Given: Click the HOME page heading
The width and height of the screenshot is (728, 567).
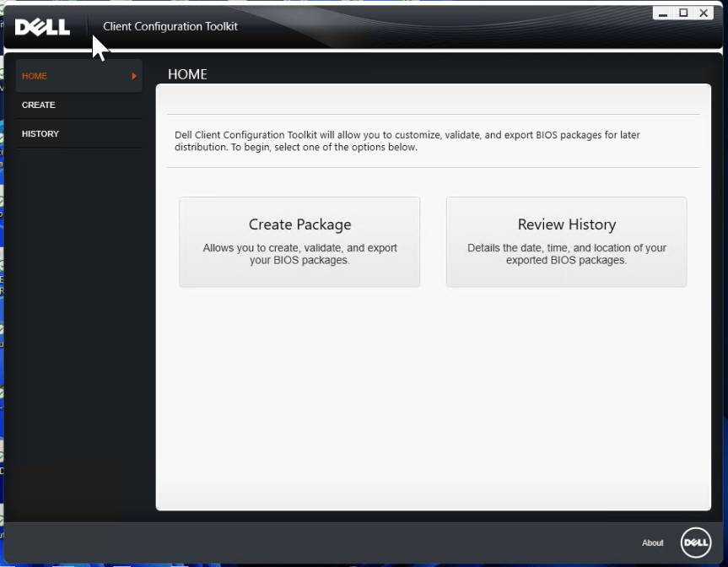Looking at the screenshot, I should click(187, 74).
